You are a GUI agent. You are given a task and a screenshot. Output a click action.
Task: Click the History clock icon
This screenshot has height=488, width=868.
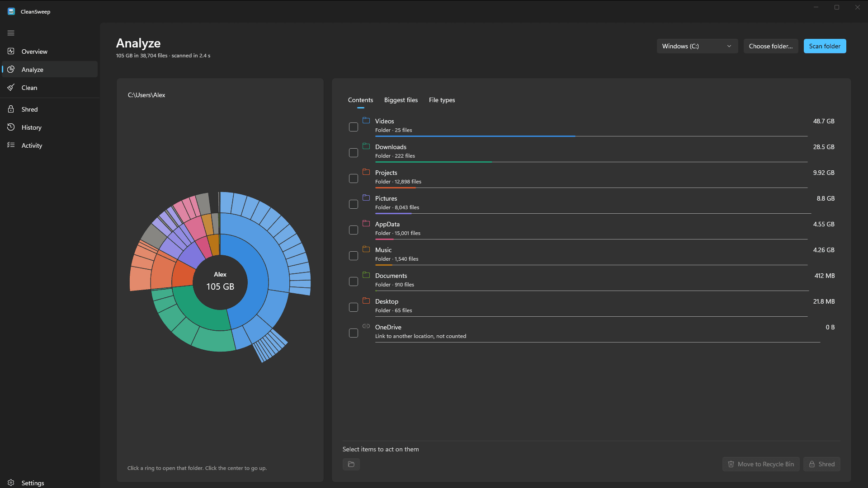11,127
